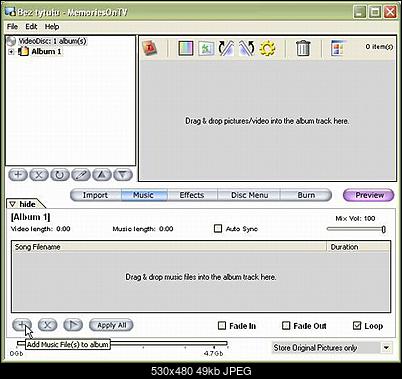402x379 pixels.
Task: Open the Edit menu
Action: (31, 27)
